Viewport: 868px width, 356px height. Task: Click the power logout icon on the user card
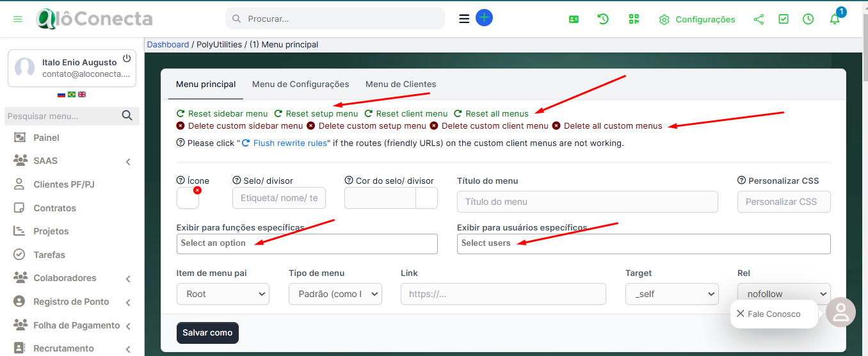pos(127,58)
